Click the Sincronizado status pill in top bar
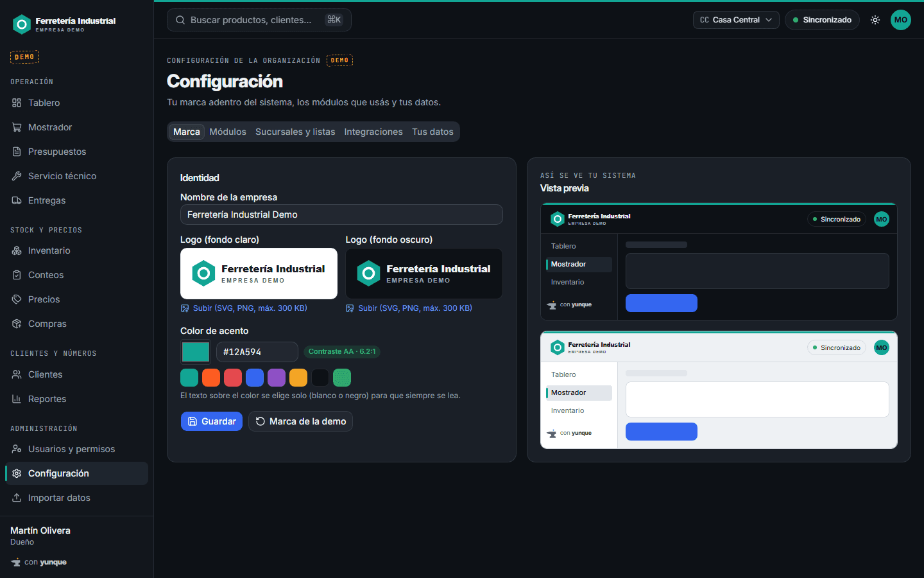 822,20
